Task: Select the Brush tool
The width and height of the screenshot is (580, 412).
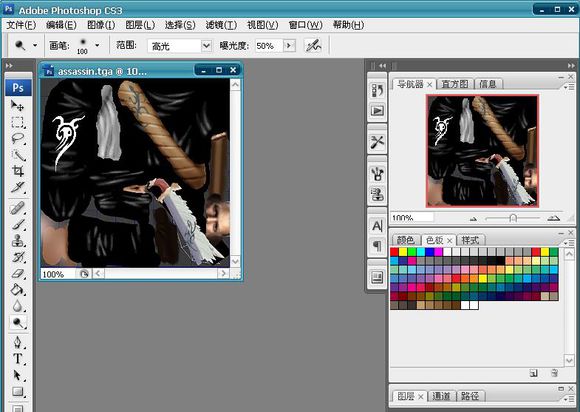Action: coord(17,224)
